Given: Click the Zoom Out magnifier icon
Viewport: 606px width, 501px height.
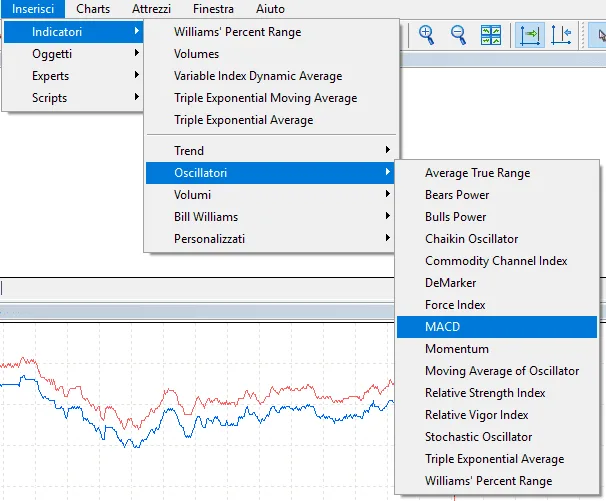Looking at the screenshot, I should [x=458, y=35].
